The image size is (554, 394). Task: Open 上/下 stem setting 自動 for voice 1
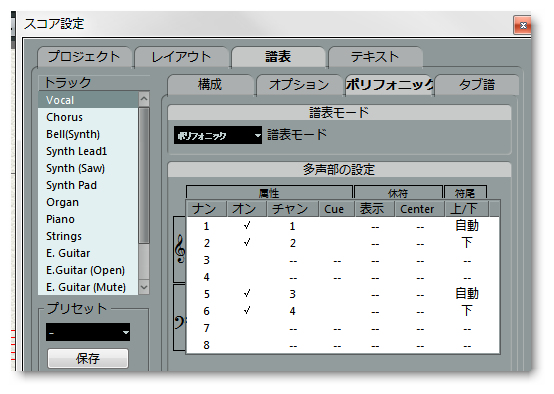(467, 226)
